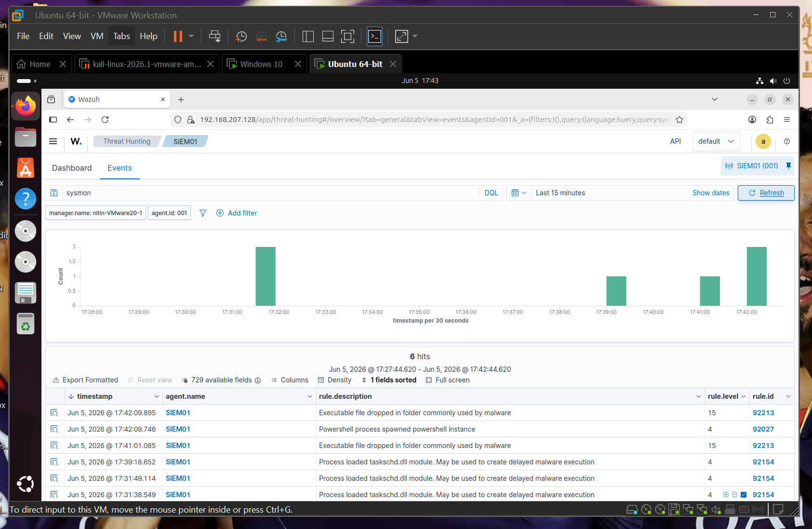
Task: Click Show dates link
Action: [711, 193]
